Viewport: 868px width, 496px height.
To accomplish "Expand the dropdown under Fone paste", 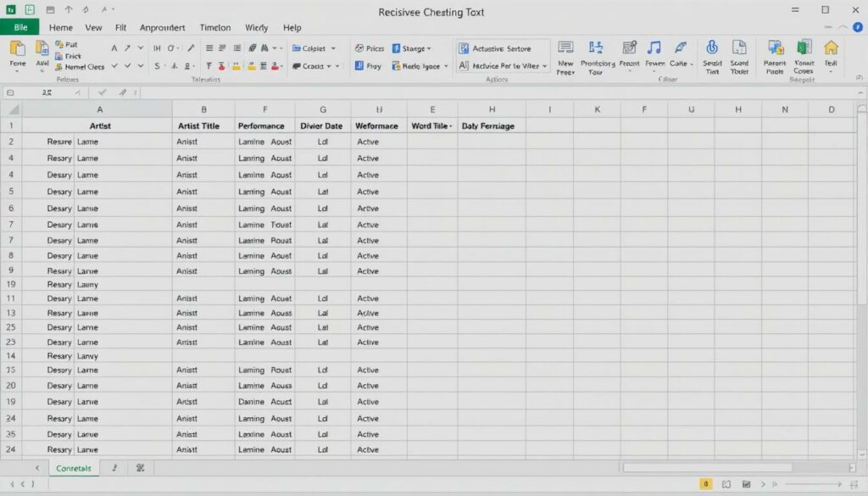I will [x=17, y=71].
